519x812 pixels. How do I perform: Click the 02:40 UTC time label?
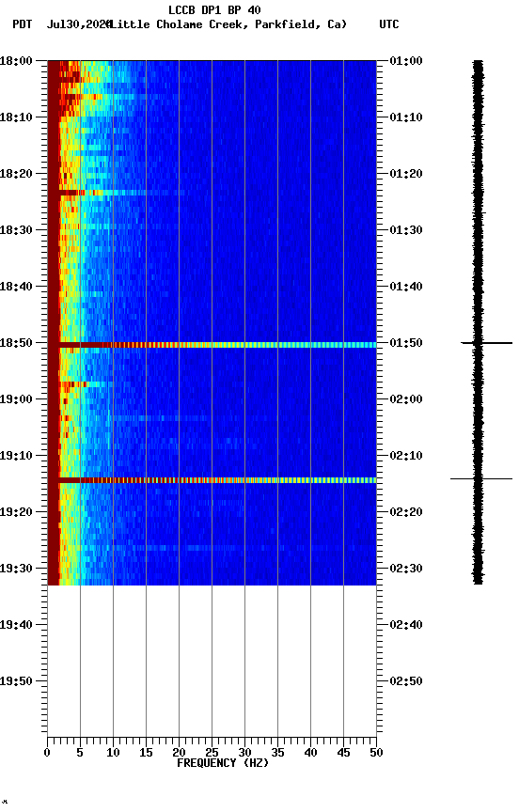pos(406,625)
